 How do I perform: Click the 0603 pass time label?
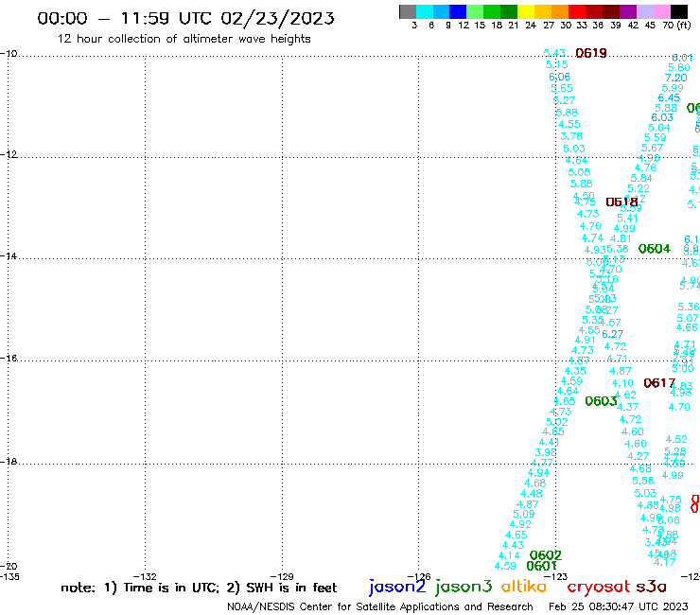(x=601, y=401)
